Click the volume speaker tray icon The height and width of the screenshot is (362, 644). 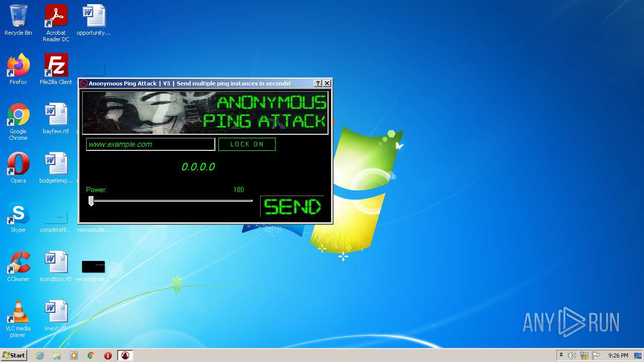point(572,355)
